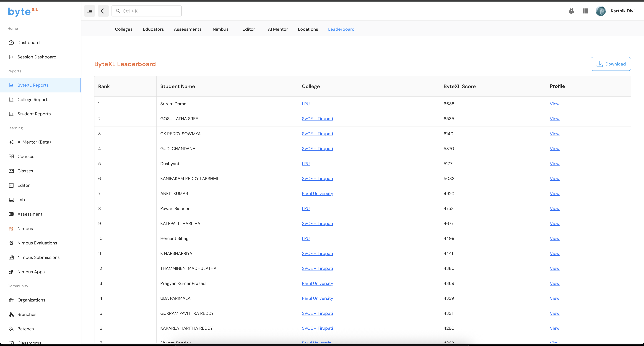Collapse the sidebar menu toggle icon

(89, 11)
